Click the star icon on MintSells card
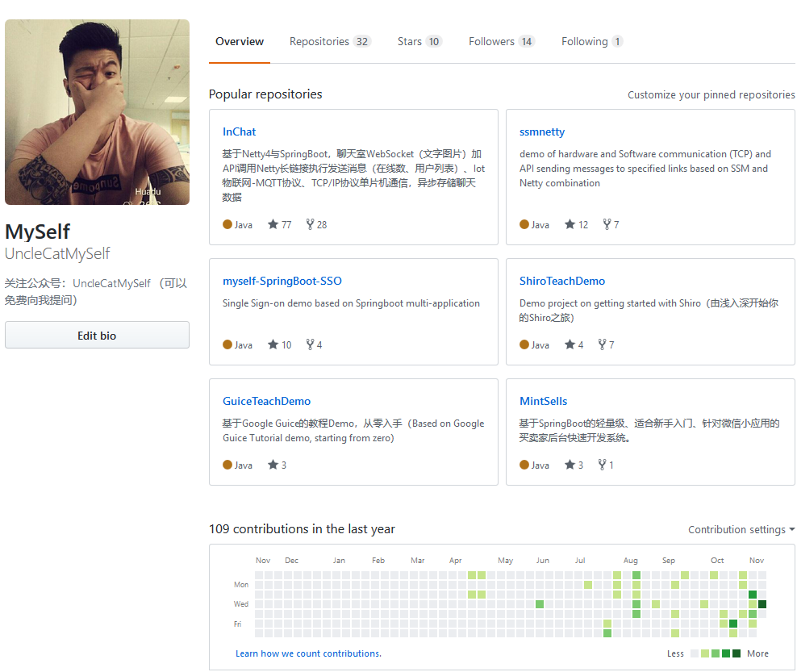797x672 pixels. 570,465
